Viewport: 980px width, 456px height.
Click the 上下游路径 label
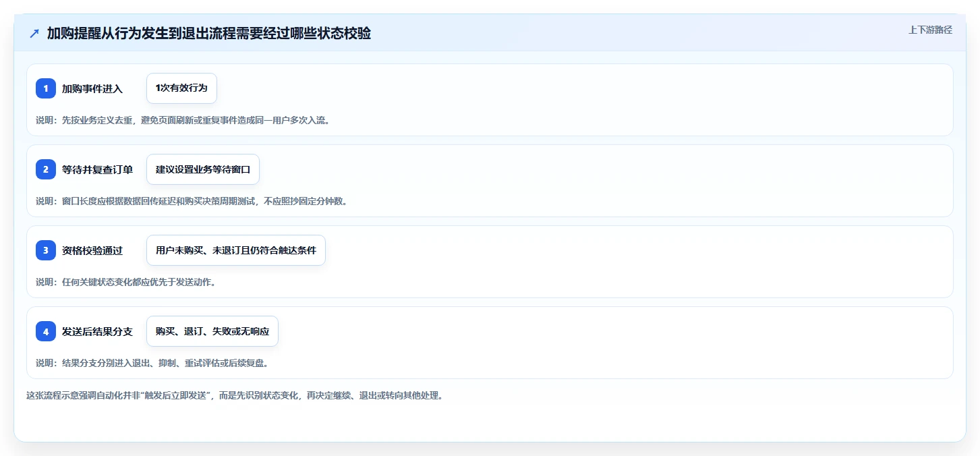[x=930, y=30]
